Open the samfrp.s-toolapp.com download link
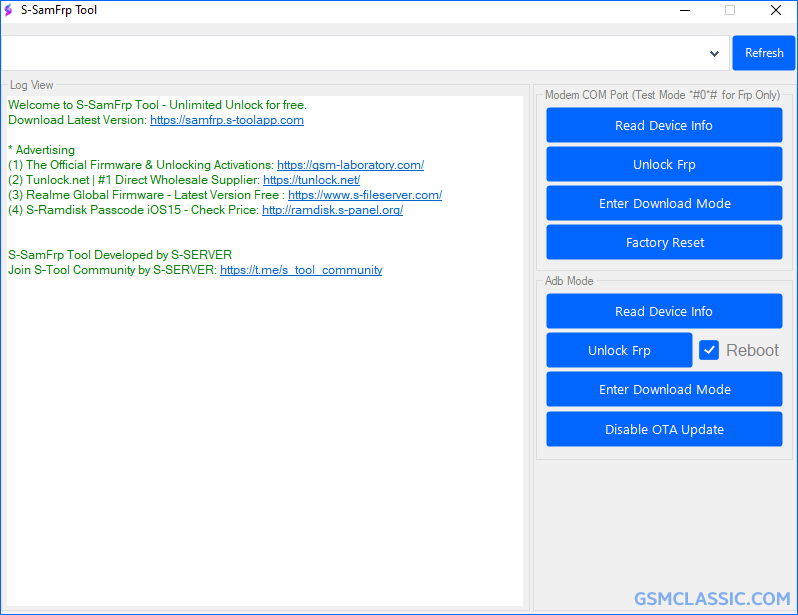 (x=226, y=120)
